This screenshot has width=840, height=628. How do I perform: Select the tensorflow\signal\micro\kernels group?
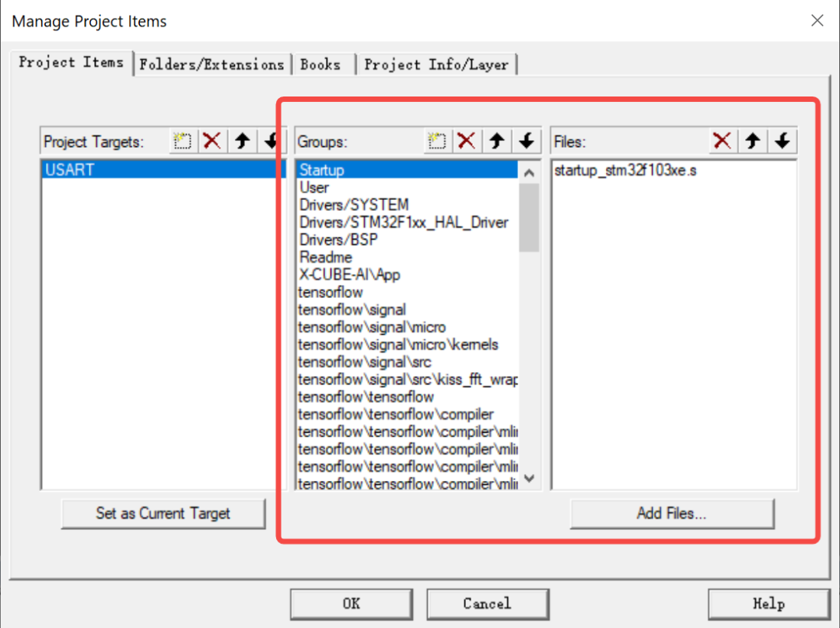[407, 345]
